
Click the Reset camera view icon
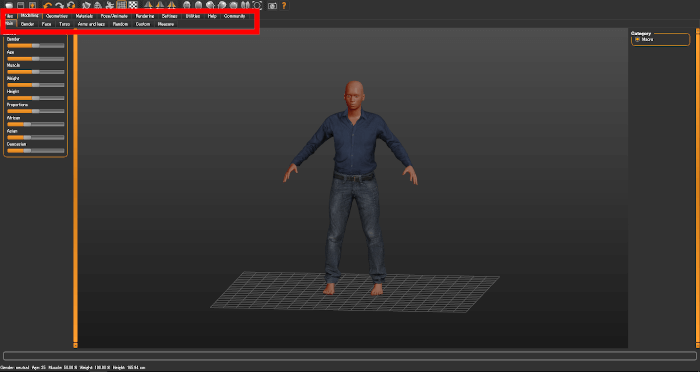257,5
